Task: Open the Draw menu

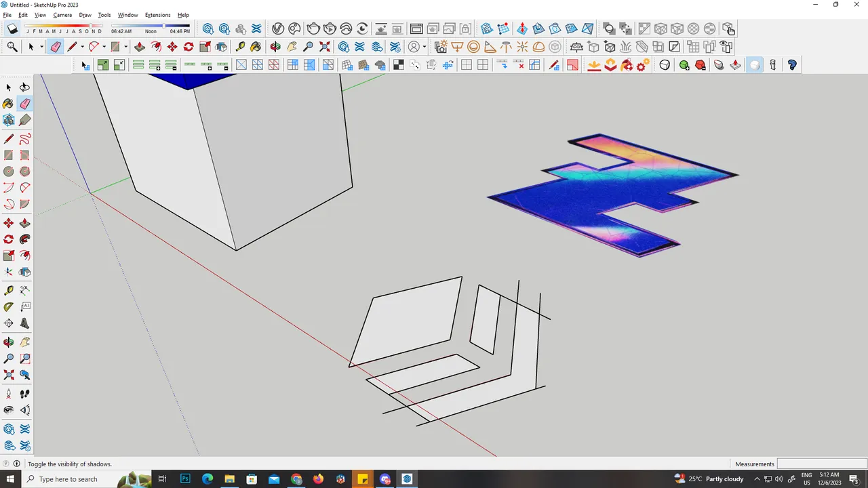Action: coord(85,15)
